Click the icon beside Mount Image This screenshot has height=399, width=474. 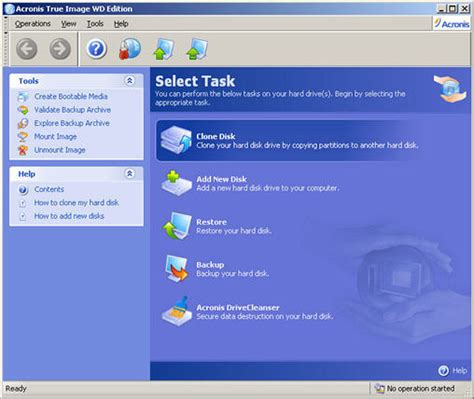coord(23,137)
